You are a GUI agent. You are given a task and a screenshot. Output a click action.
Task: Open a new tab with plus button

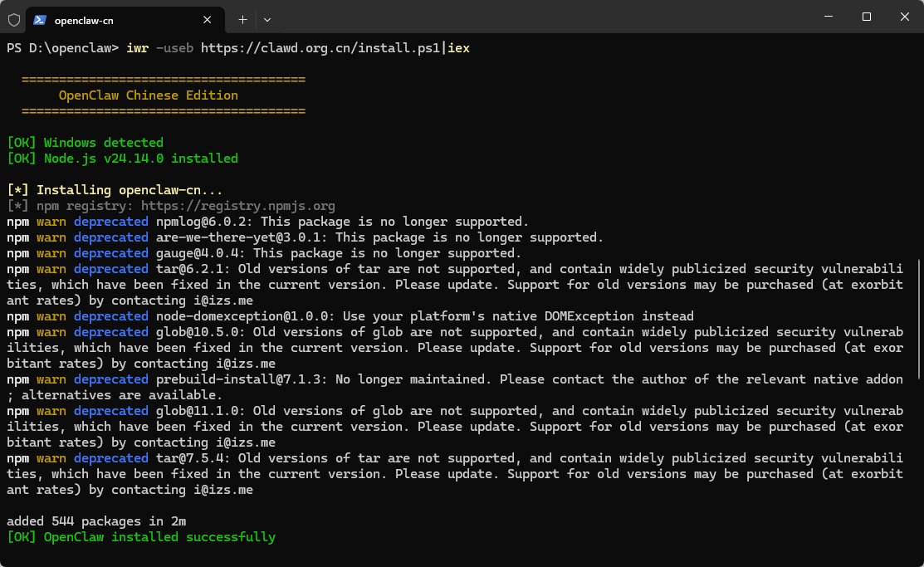pos(242,19)
